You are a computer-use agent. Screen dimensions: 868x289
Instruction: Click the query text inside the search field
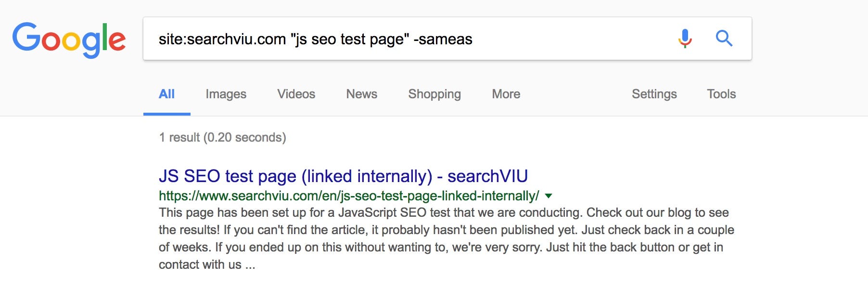(316, 39)
